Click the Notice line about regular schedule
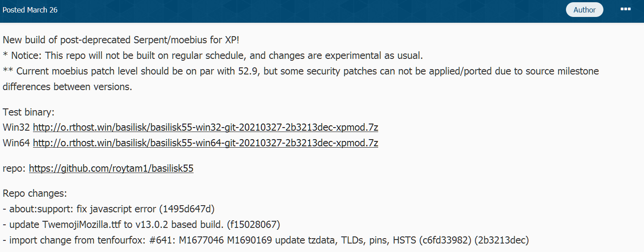The width and height of the screenshot is (644, 252). coord(213,56)
